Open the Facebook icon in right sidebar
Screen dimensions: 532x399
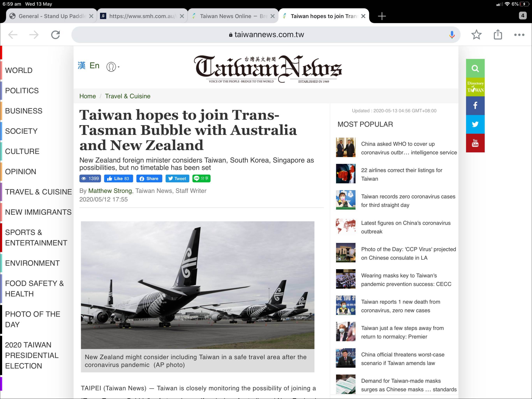coord(475,105)
